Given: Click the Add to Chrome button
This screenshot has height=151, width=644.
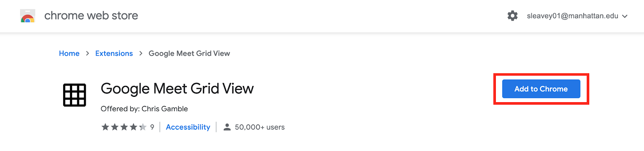Looking at the screenshot, I should pos(541,89).
